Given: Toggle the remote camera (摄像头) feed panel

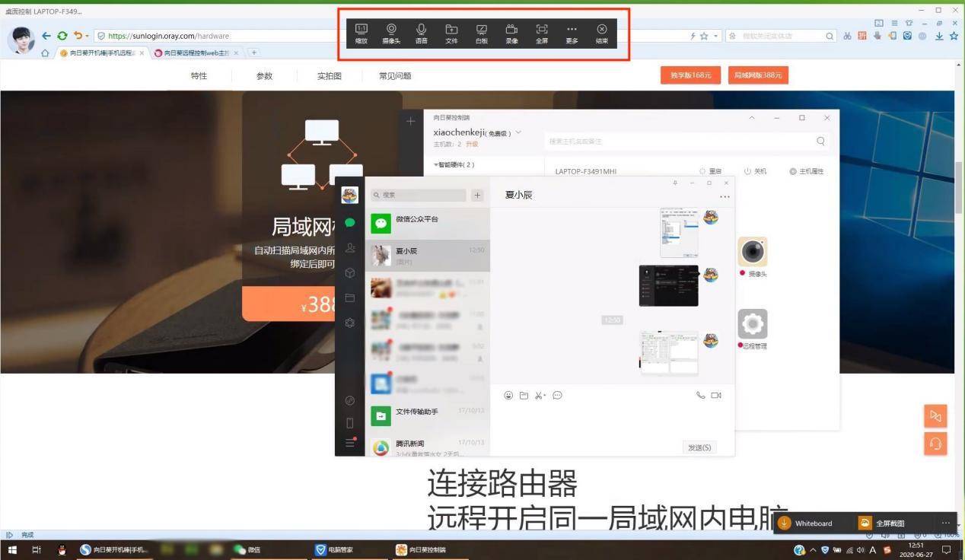Looking at the screenshot, I should pos(752,252).
